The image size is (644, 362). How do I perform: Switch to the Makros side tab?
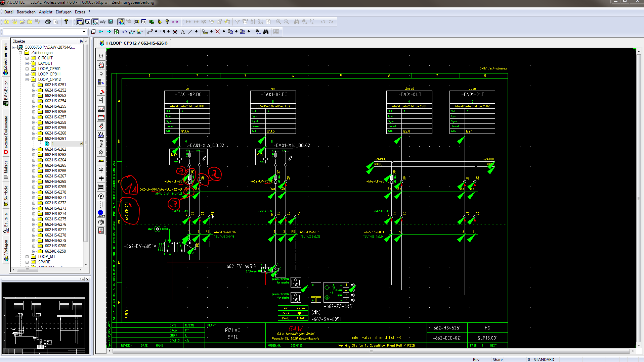6,170
